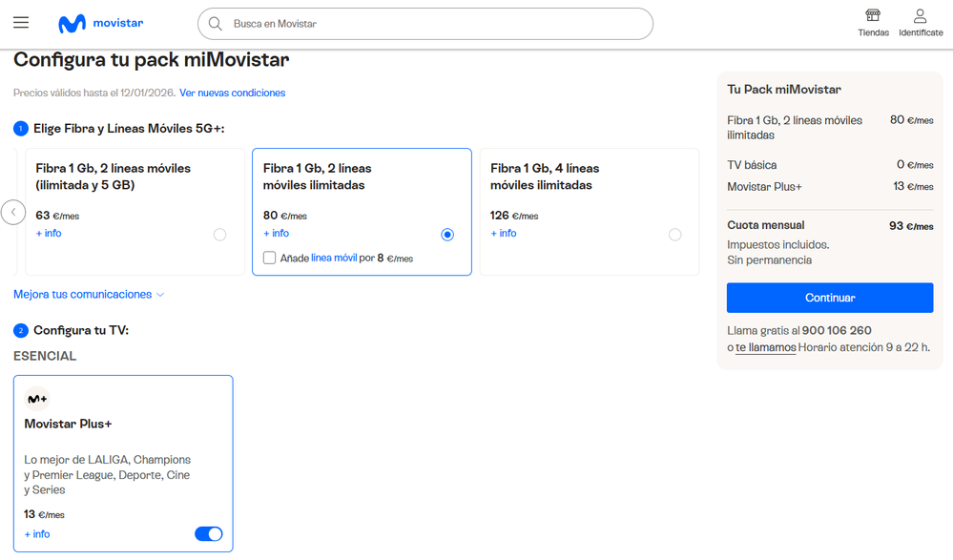Select the 80 €/mes unlimited lines plan

[x=447, y=235]
